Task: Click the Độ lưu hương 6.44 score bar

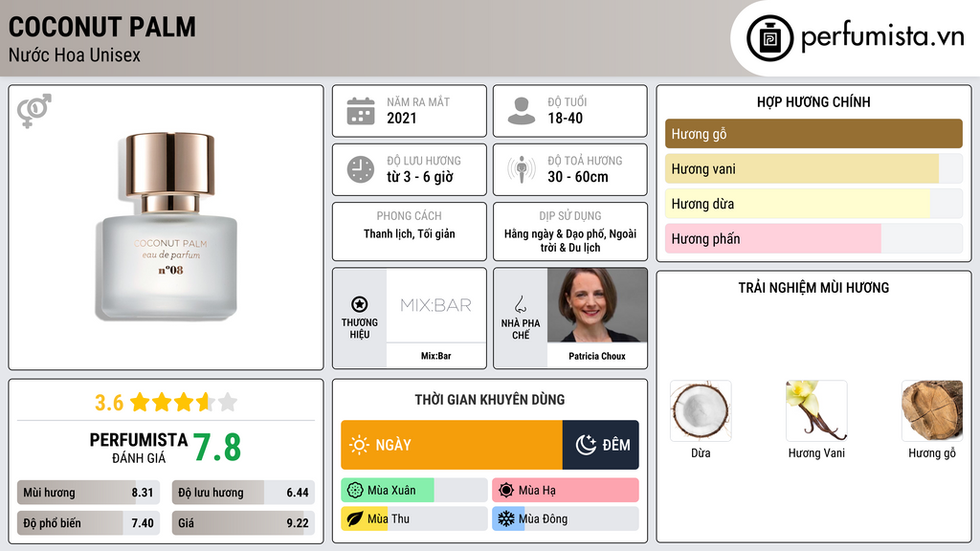Action: [243, 493]
